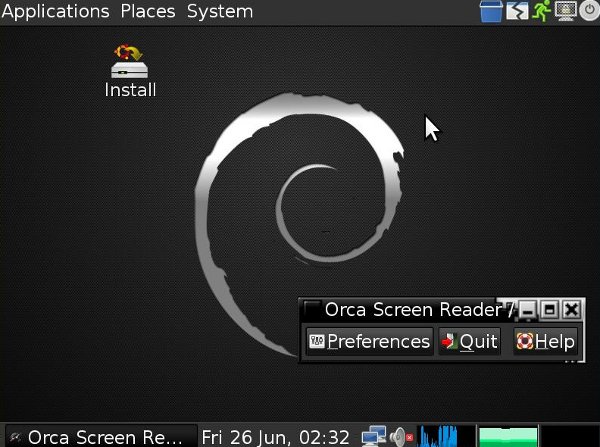The width and height of the screenshot is (600, 447).
Task: Select the Orca Screen Reader taskbar entry
Action: pos(102,437)
